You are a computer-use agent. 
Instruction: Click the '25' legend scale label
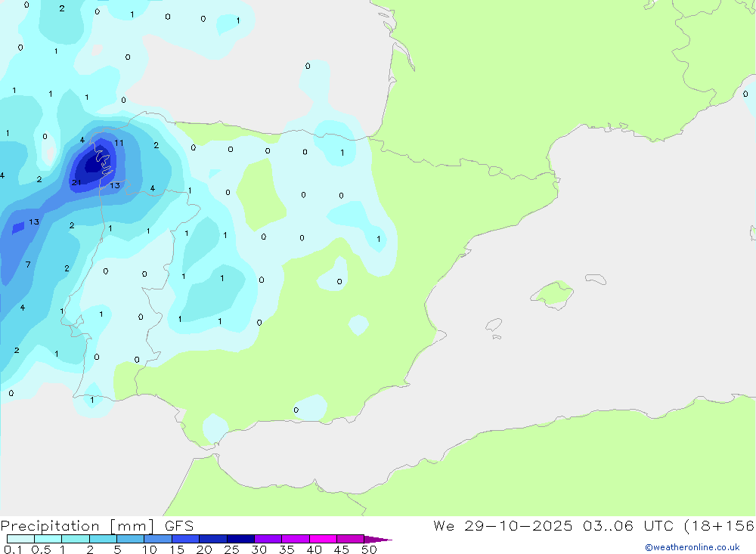(232, 549)
